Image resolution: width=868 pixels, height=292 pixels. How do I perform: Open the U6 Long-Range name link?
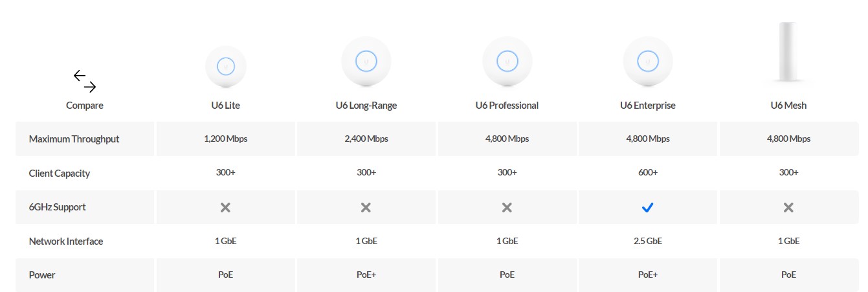click(x=366, y=105)
